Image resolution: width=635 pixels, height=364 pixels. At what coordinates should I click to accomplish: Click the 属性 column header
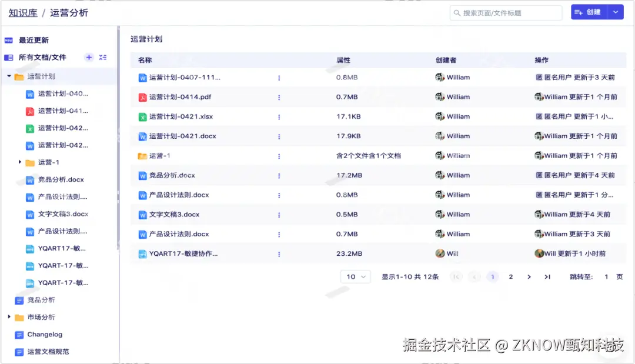pos(343,60)
